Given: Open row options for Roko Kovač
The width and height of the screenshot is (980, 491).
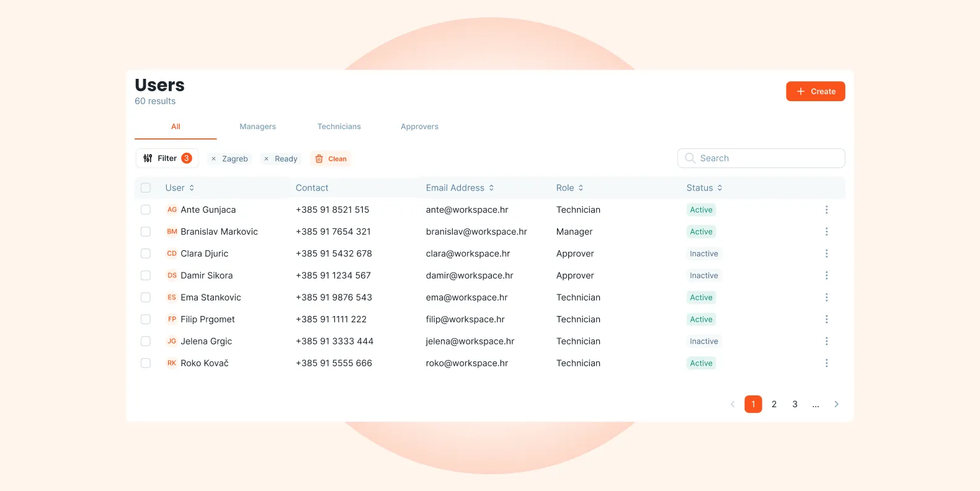Looking at the screenshot, I should tap(826, 363).
